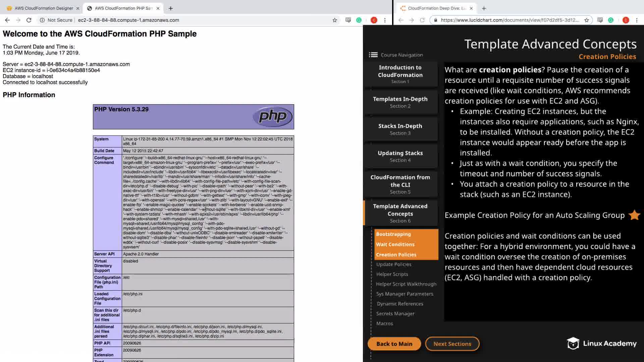Switch to AWS CloudFormation Designer tab
The width and height of the screenshot is (644, 362).
click(x=44, y=8)
